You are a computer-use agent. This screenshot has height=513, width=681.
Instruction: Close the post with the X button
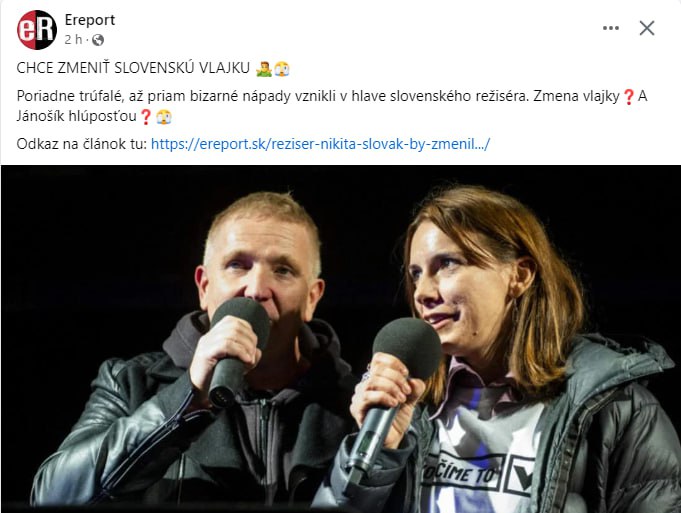(647, 28)
